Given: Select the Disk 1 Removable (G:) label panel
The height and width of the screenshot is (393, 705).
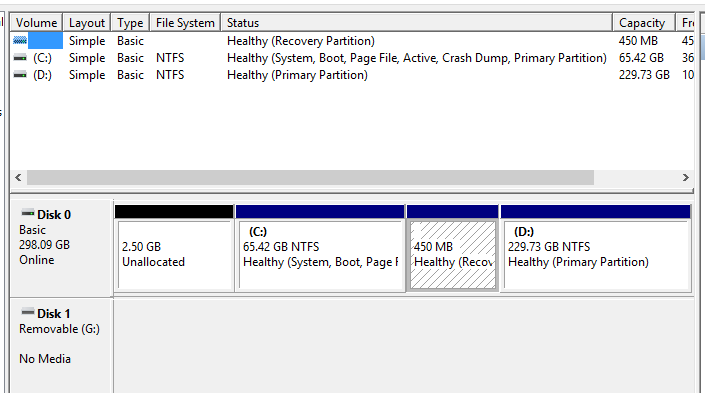Looking at the screenshot, I should point(61,345).
